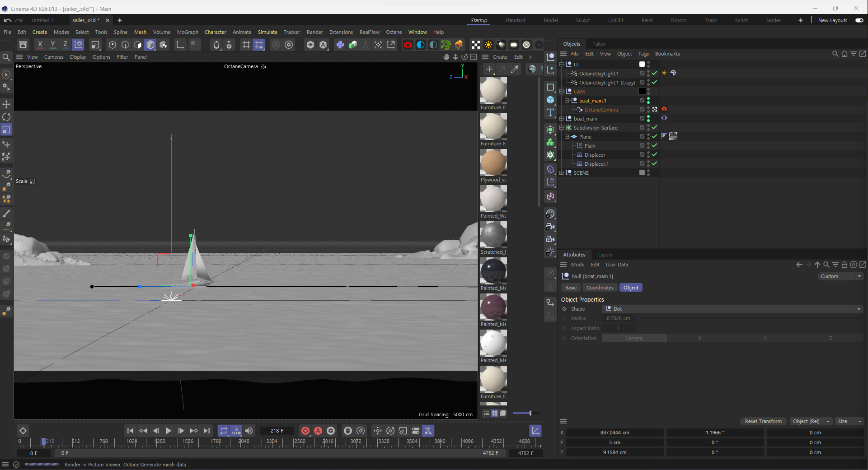Toggle the enable checkmark for Displacer.1
The width and height of the screenshot is (868, 470).
tap(654, 163)
